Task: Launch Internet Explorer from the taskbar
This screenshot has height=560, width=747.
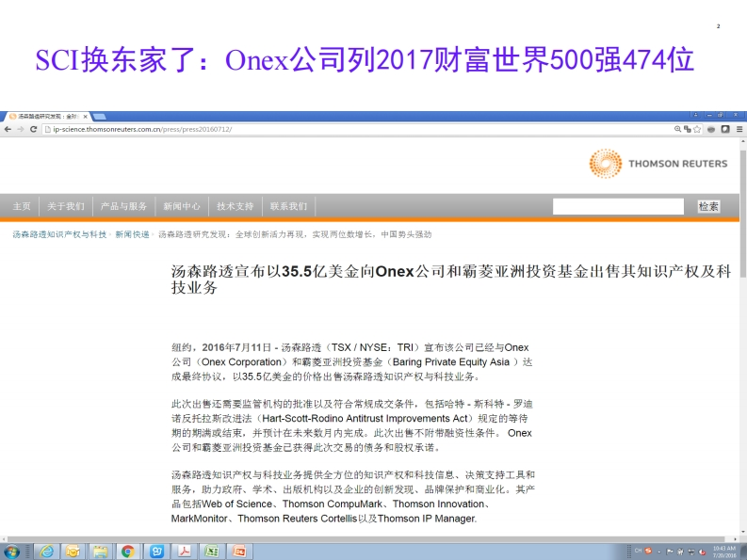Action: point(46,552)
